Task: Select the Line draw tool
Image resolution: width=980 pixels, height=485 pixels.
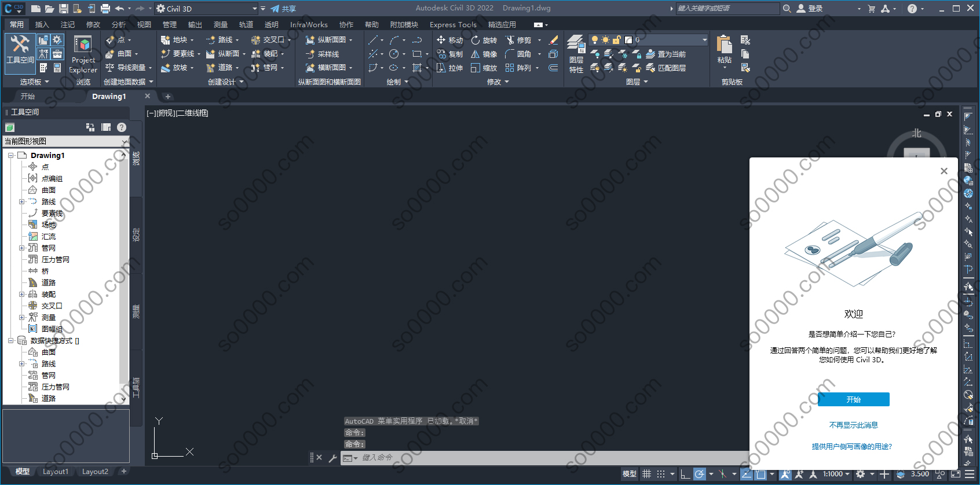Action: pos(373,40)
